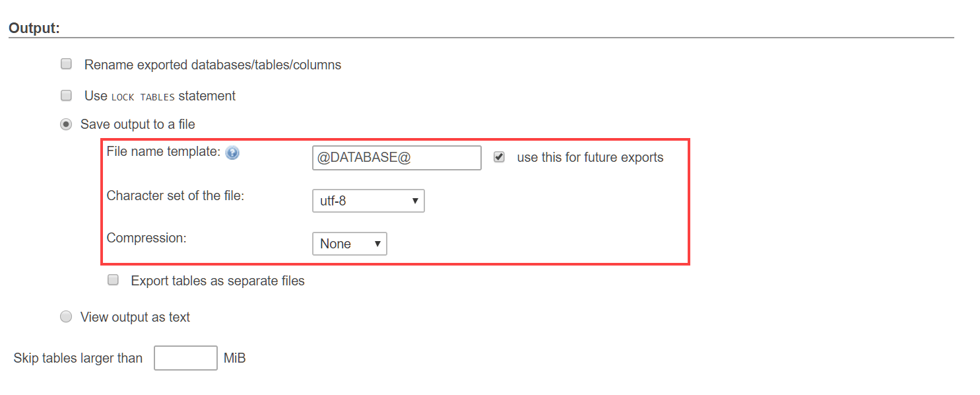Image resolution: width=980 pixels, height=395 pixels.
Task: Open the utf-8 character set dropdown
Action: point(368,201)
